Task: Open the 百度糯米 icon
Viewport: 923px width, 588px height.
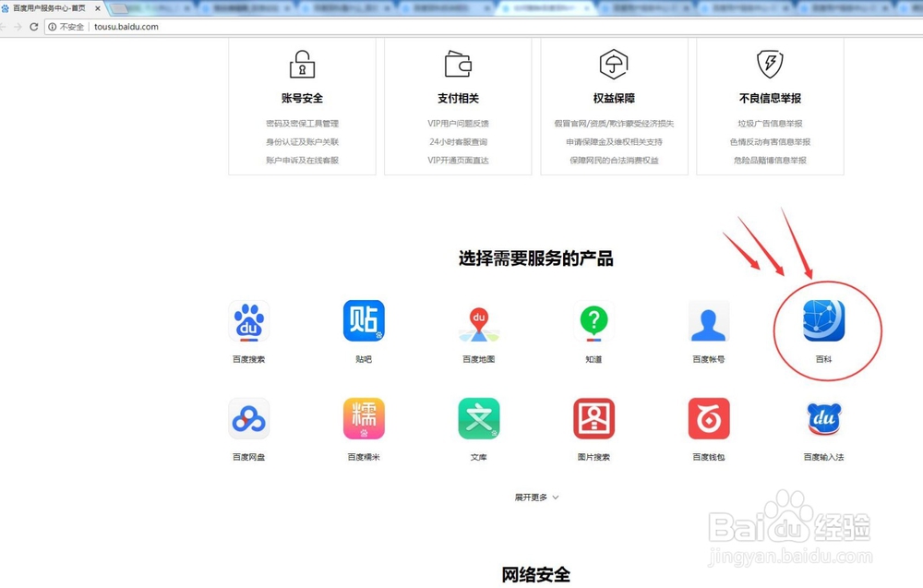Action: [x=364, y=418]
